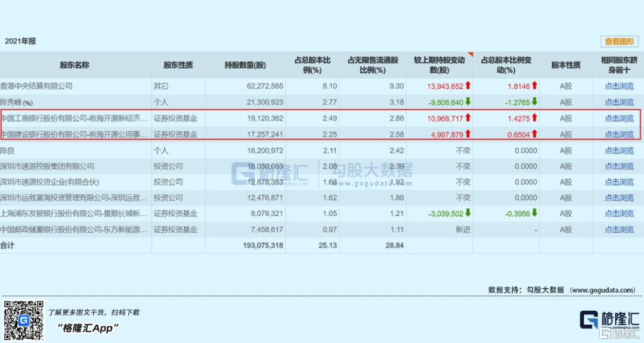The width and height of the screenshot is (644, 343).
Task: Open 点击浏览 link for 香港中央结算有限公司 row
Action: click(x=619, y=86)
